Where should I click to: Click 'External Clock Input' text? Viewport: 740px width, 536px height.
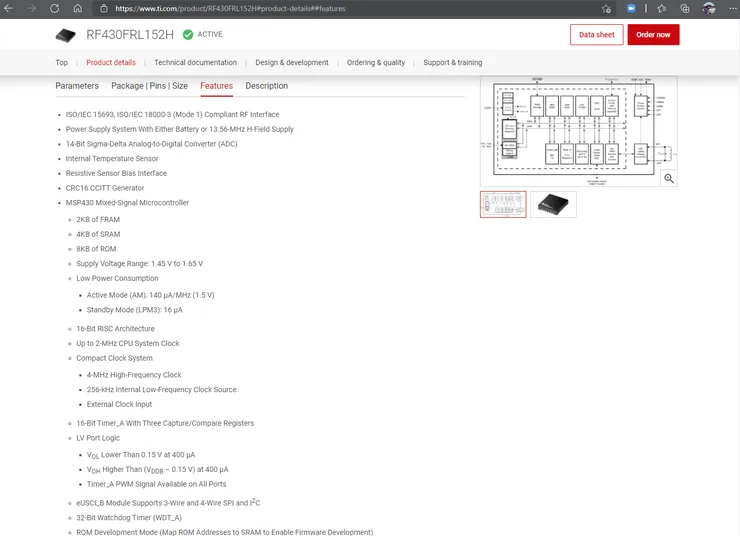pos(119,404)
